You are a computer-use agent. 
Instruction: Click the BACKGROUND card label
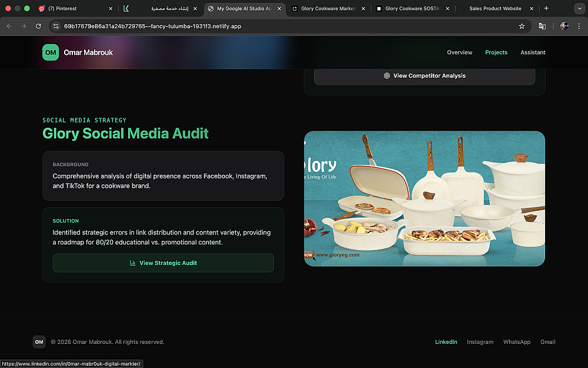(x=71, y=164)
